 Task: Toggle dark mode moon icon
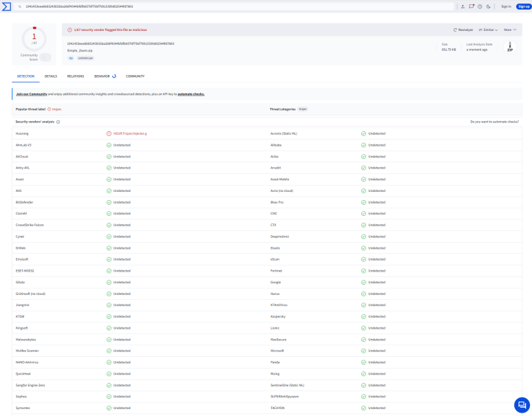click(x=488, y=6)
